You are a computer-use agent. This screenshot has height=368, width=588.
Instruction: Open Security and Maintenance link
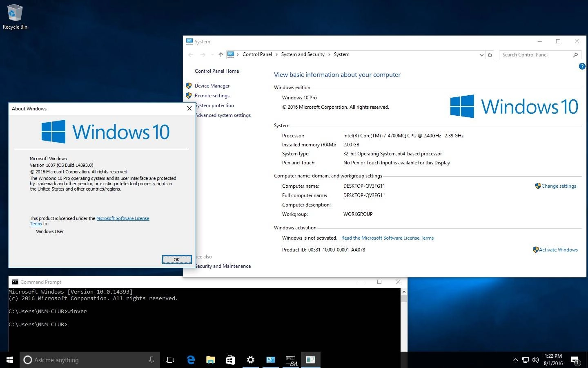(223, 266)
